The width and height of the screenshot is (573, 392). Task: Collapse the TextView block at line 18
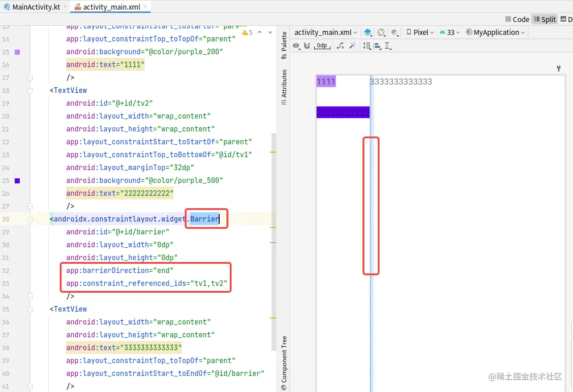pos(30,90)
